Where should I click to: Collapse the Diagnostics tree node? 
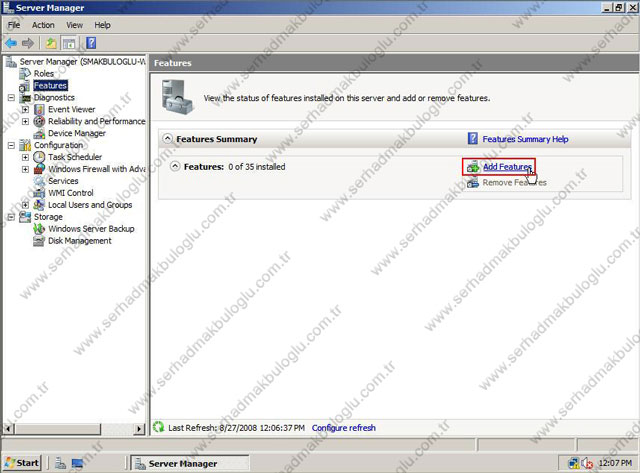pos(11,98)
